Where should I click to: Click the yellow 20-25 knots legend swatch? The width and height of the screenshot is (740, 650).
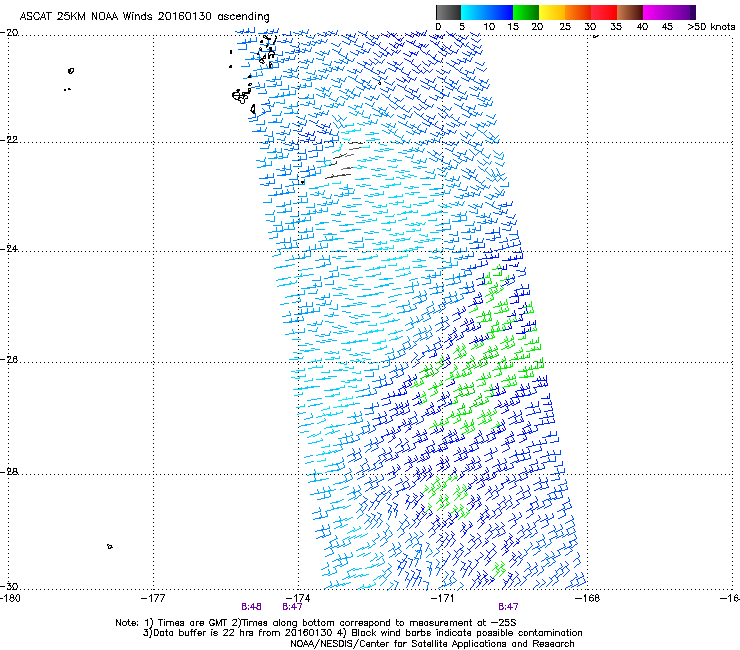[552, 12]
